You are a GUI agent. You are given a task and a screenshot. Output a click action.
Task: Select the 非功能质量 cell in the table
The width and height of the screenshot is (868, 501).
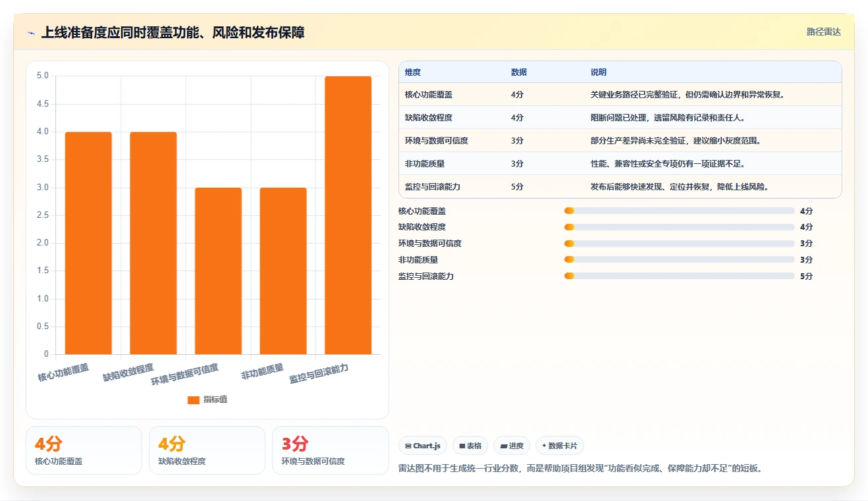pos(425,164)
